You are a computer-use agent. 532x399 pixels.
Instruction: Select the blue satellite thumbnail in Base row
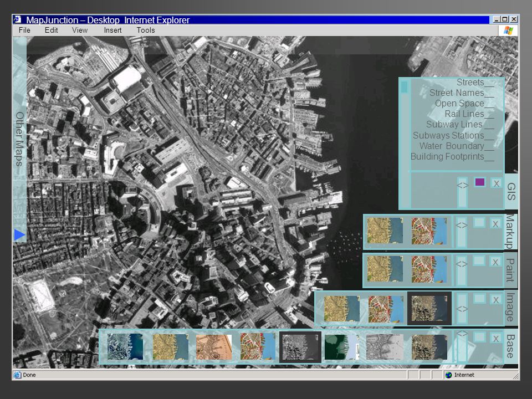point(125,346)
